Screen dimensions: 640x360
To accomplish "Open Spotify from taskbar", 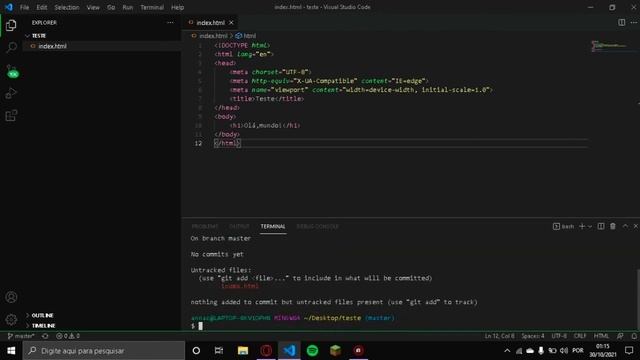I will (x=312, y=351).
